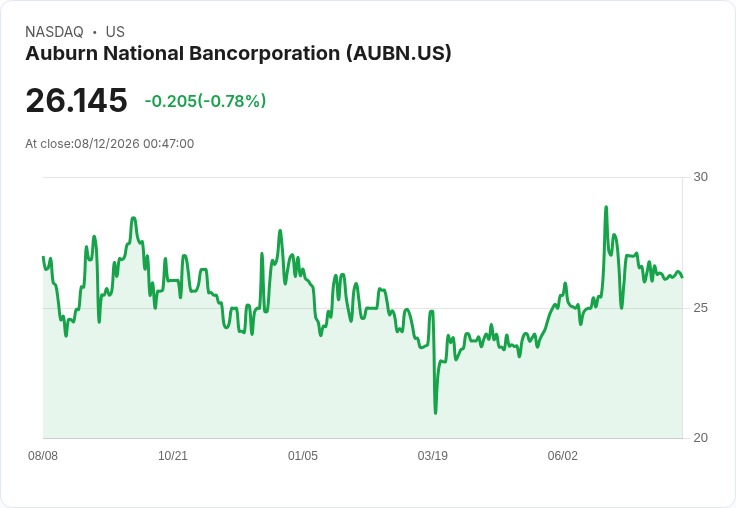Click the sharp price low near 03/19
The image size is (736, 508).
click(436, 413)
